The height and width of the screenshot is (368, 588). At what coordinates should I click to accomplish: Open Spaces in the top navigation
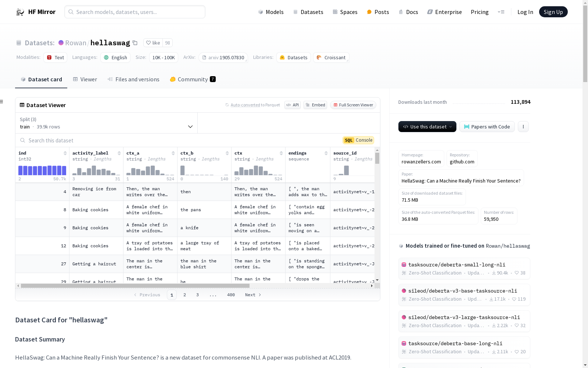(345, 12)
